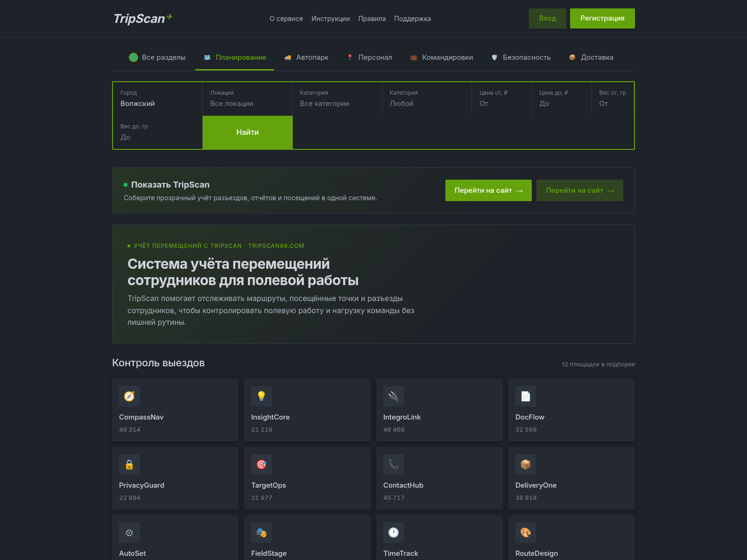Open the О сервисе link
Screen dimensions: 747x560
(286, 19)
